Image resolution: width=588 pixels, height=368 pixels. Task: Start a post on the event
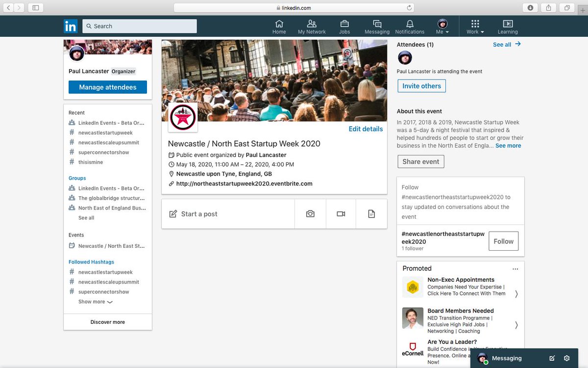tap(228, 214)
